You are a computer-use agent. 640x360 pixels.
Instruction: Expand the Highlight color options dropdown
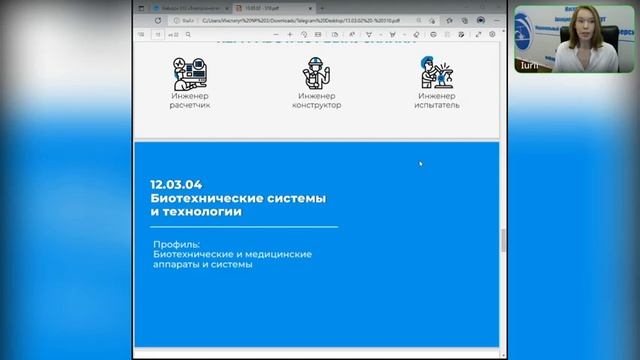[x=404, y=35]
